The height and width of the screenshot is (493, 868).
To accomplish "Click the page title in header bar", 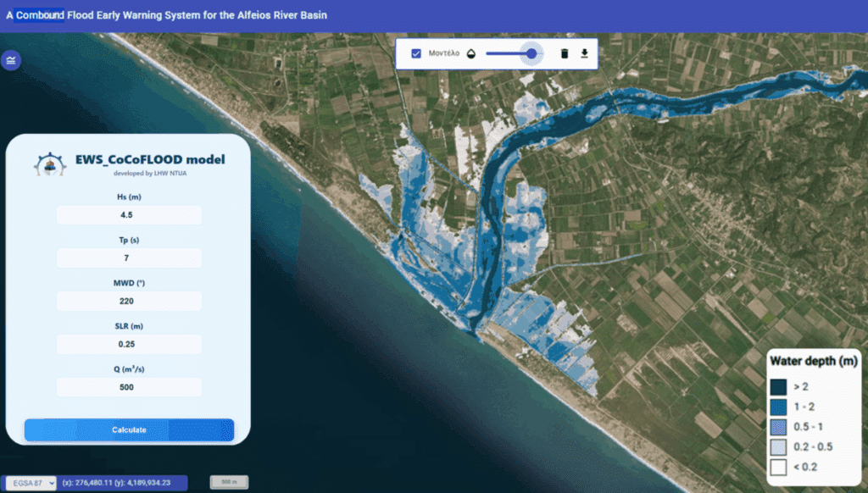I will 166,15.
